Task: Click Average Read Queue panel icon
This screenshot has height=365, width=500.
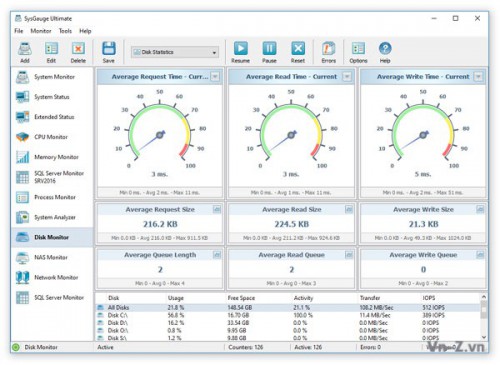Action: click(x=349, y=255)
